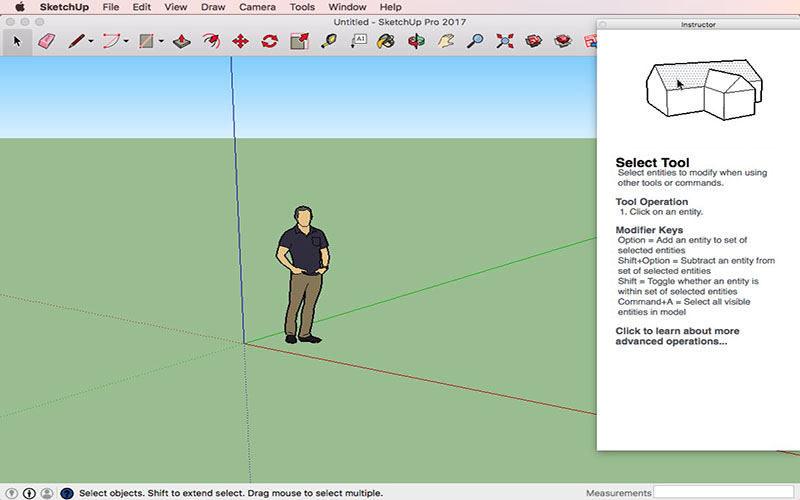Screen dimensions: 800x500
Task: Click the Measurements input box
Action: coord(723,493)
